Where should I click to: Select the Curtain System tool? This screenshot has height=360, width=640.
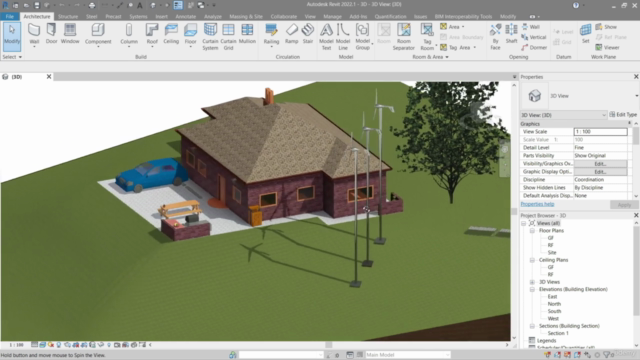[x=210, y=37]
